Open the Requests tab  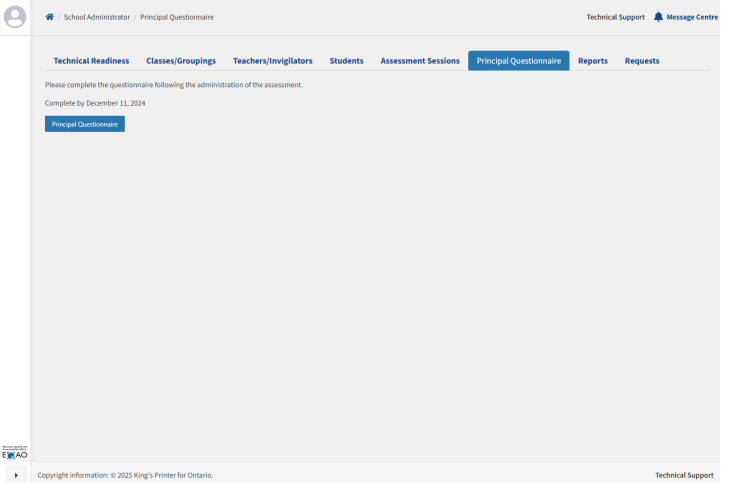642,61
